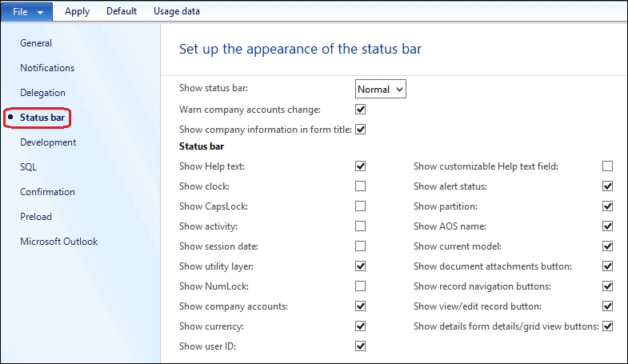Switch to Development options

point(48,142)
